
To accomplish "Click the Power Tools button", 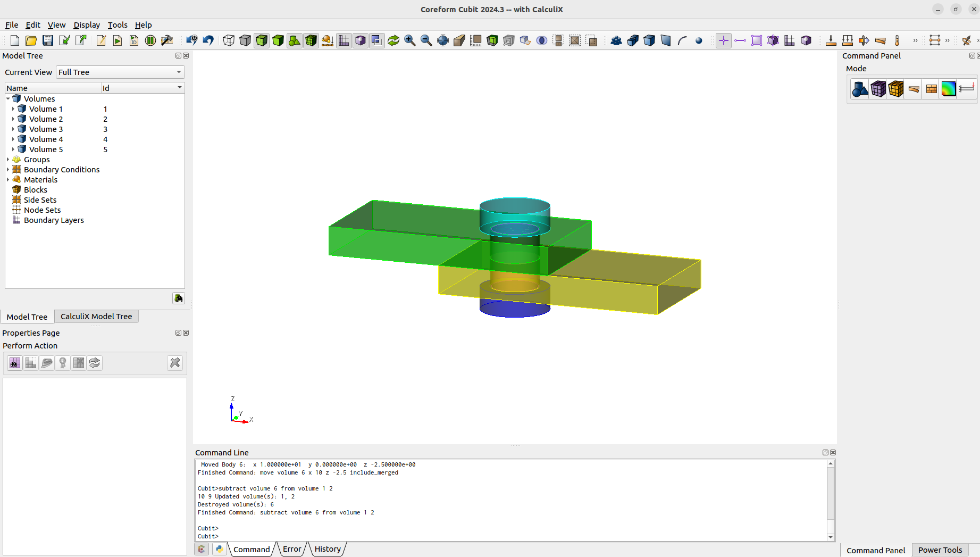I will (940, 550).
